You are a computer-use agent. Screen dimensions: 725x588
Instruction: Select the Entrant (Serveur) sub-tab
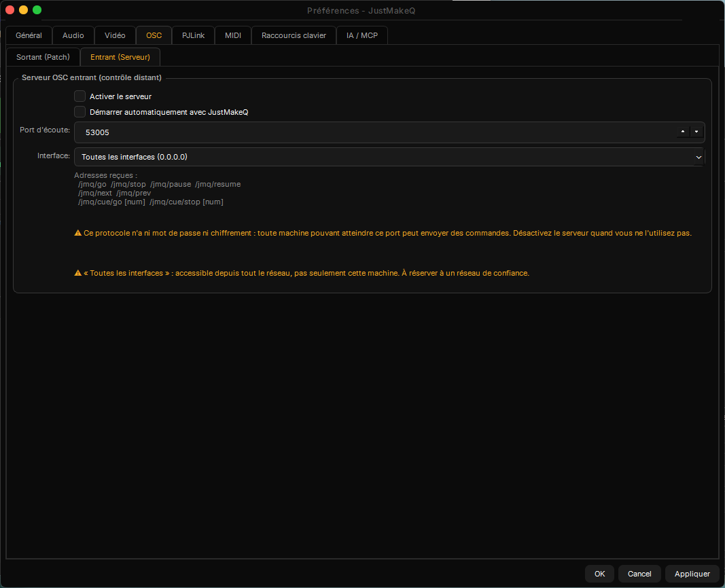pos(120,57)
